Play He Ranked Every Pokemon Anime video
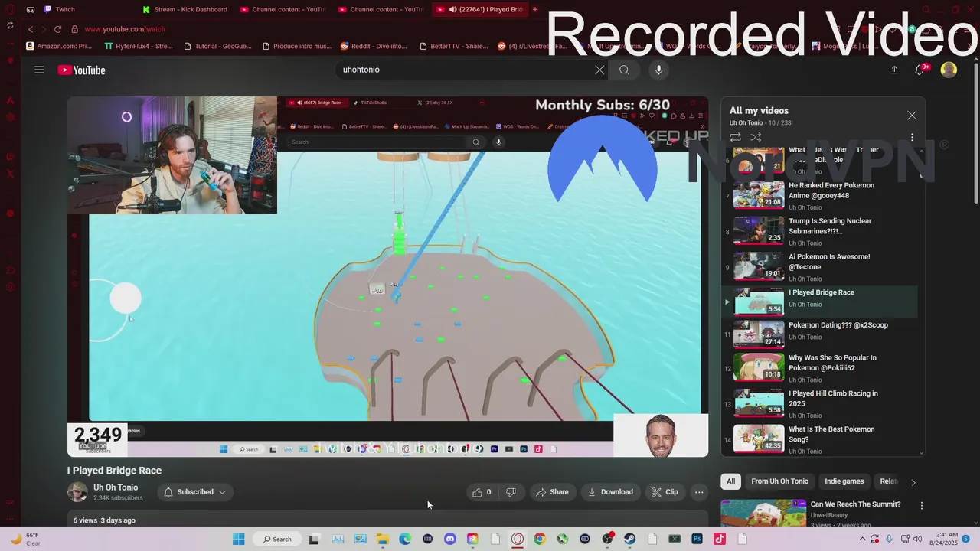Viewport: 980px width, 551px height. click(819, 195)
